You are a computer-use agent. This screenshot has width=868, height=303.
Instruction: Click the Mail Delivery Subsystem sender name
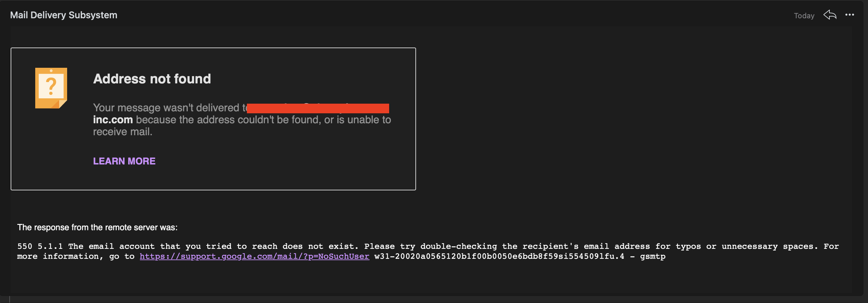[64, 15]
